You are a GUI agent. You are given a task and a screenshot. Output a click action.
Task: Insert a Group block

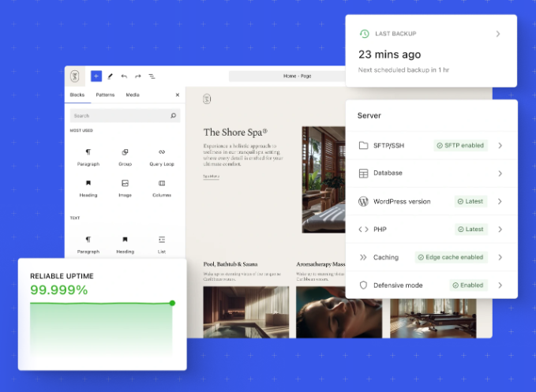click(125, 156)
